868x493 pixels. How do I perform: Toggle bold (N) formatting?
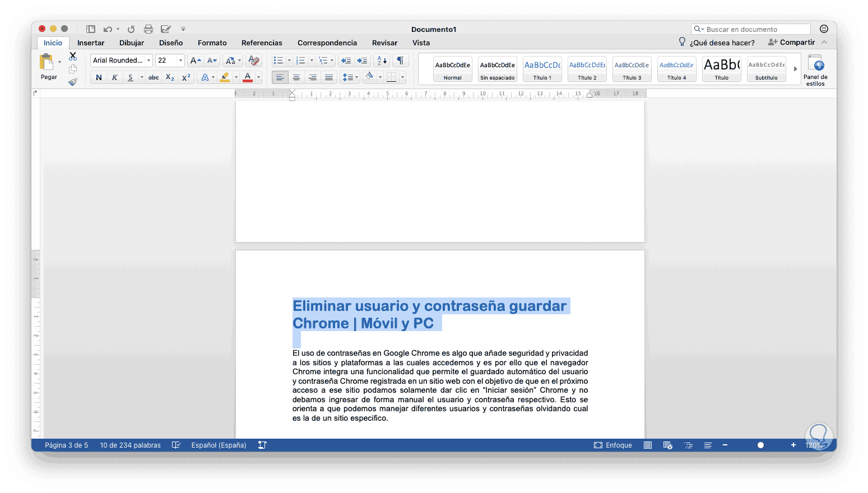pos(99,77)
